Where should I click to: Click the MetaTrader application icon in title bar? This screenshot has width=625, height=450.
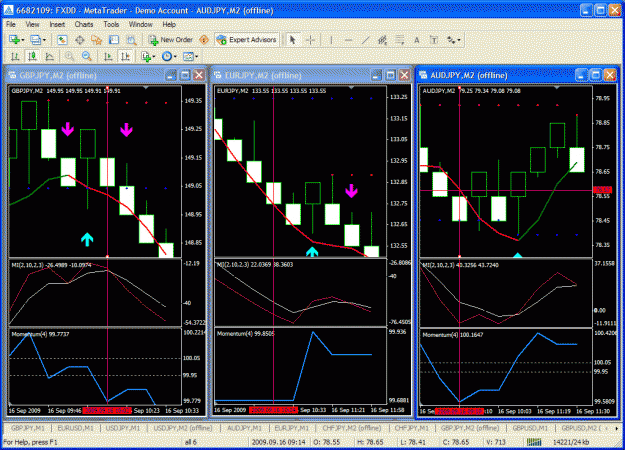(8, 10)
